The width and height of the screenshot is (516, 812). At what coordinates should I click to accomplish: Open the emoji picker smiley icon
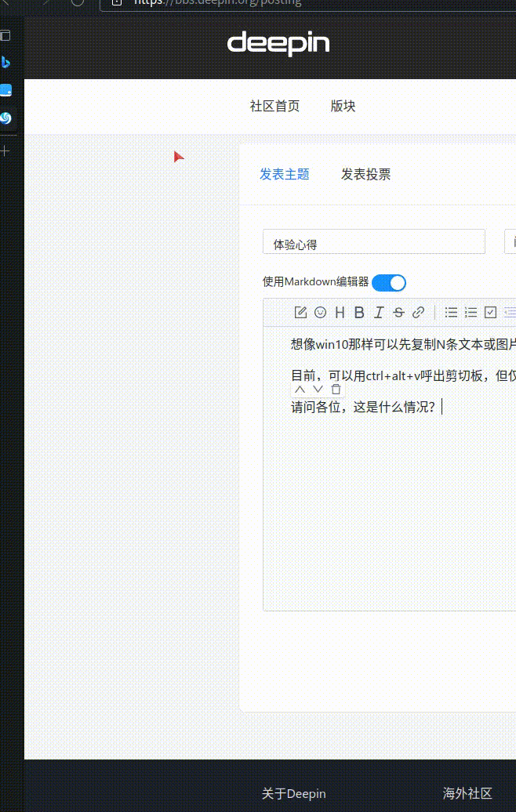point(320,312)
